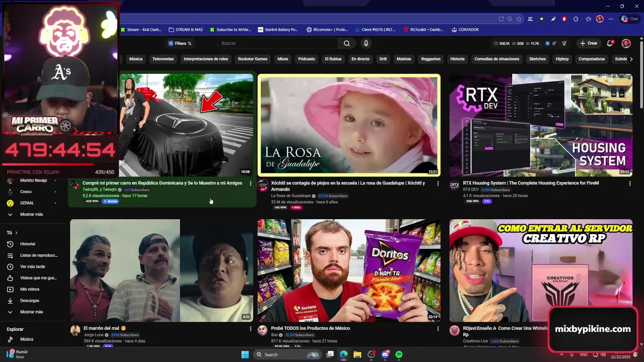
Task: Open the browser extensions puzzle icon
Action: coord(576,19)
